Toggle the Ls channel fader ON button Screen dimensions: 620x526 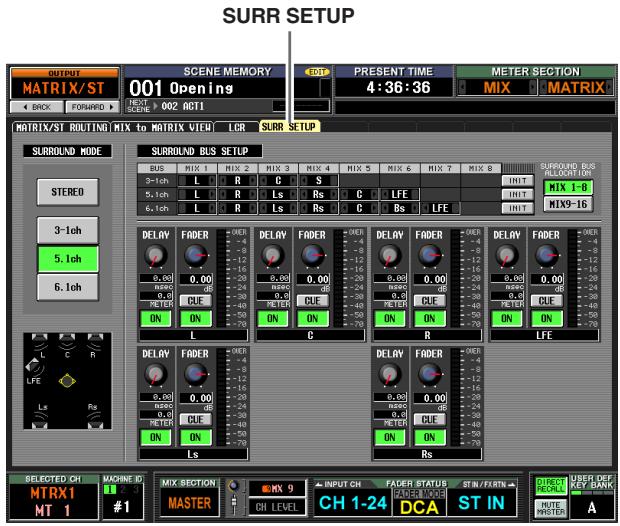(195, 437)
